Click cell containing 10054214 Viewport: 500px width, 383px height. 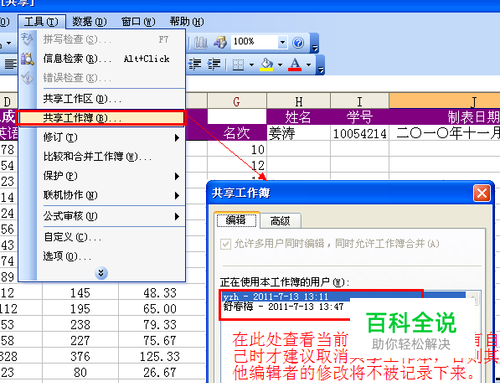point(360,134)
